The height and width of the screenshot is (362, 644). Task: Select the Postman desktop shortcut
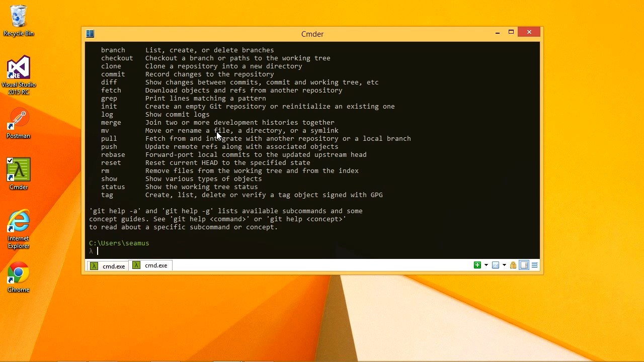click(19, 123)
